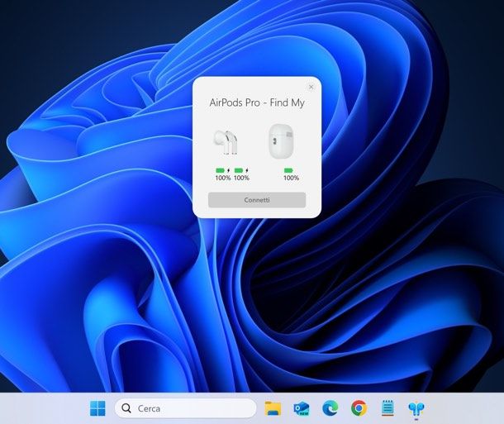Screen dimensions: 504x424
Task: Click the Cerca search field
Action: pos(185,408)
